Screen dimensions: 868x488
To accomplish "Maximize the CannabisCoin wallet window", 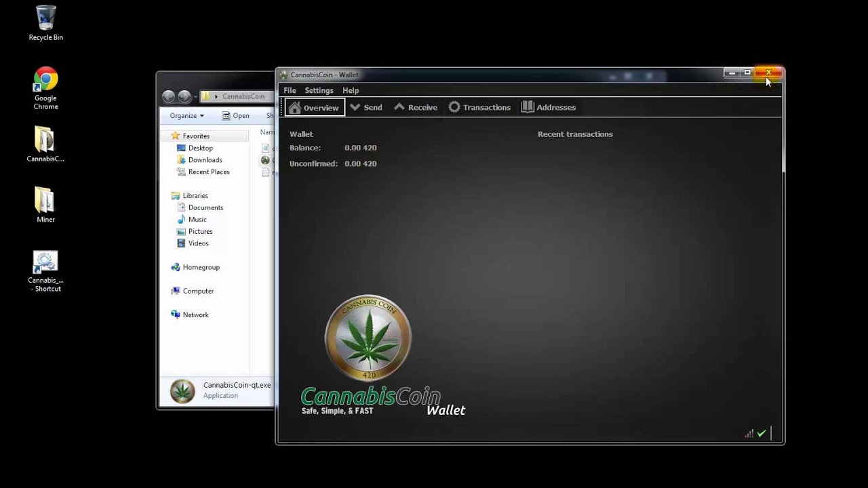I will click(747, 73).
